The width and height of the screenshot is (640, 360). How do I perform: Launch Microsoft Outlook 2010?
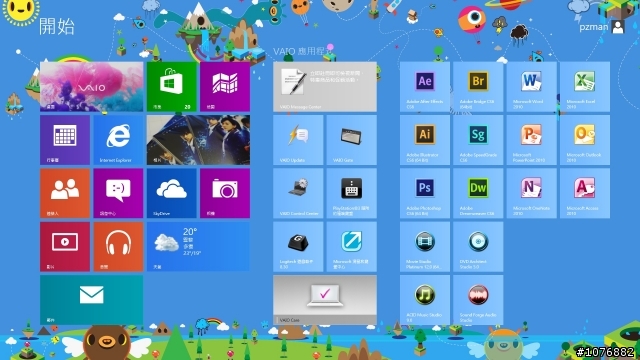(585, 140)
